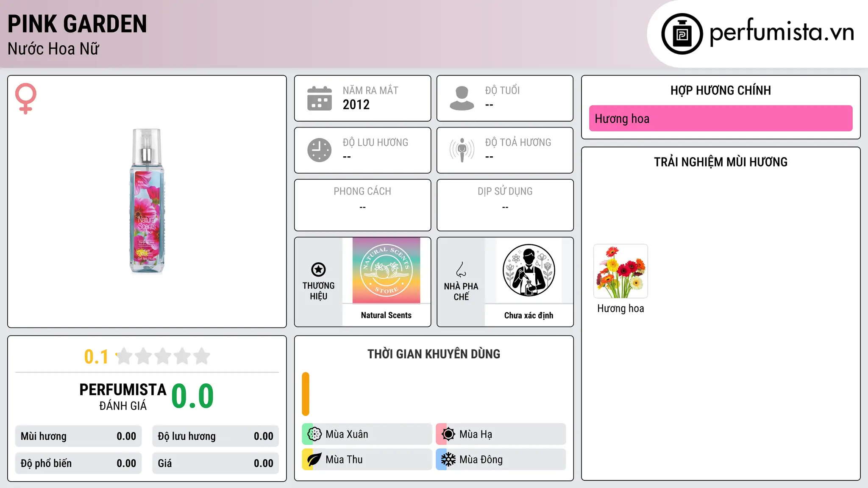Click the star badge icon above Thương hiệu
The height and width of the screenshot is (488, 868).
[x=318, y=269]
